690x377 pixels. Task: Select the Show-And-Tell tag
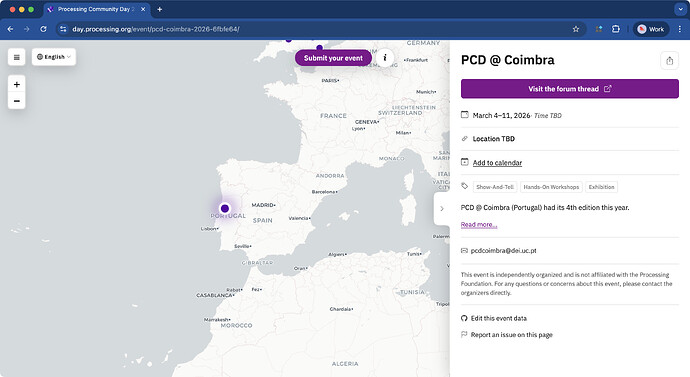(x=495, y=187)
